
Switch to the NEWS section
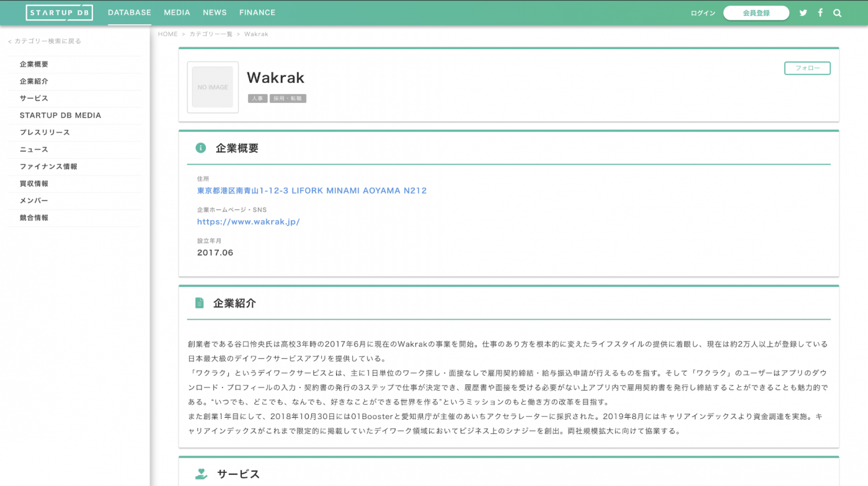pos(215,12)
